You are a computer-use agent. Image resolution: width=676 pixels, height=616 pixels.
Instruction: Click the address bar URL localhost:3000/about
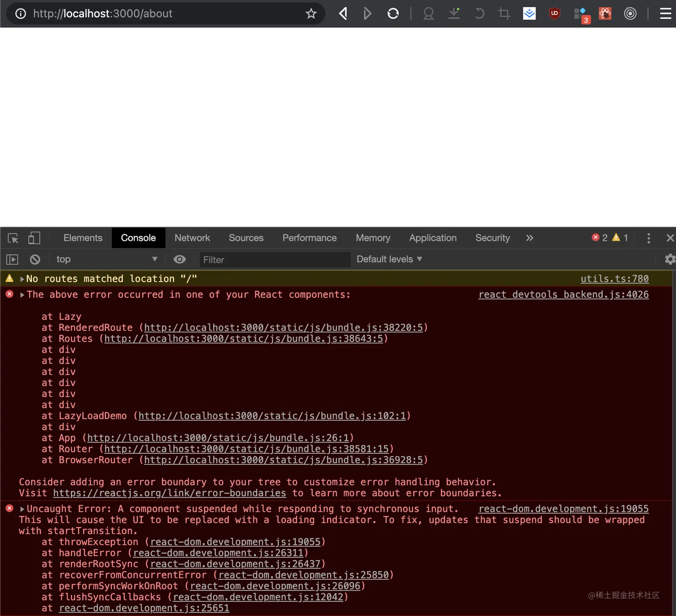[102, 13]
